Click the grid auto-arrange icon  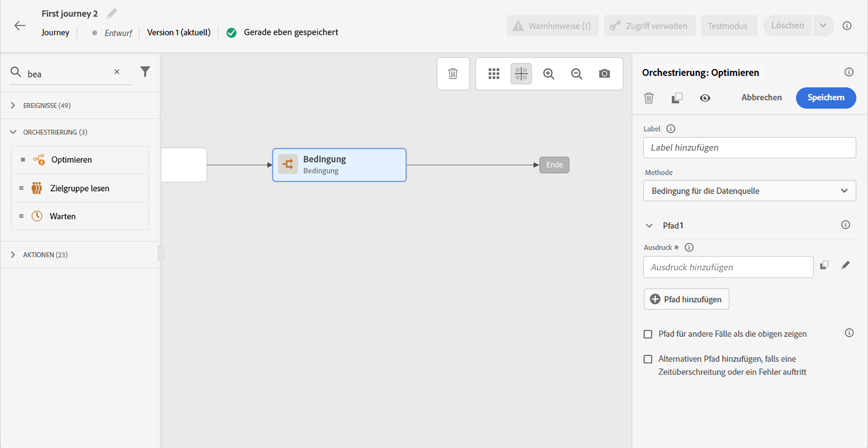[x=494, y=73]
